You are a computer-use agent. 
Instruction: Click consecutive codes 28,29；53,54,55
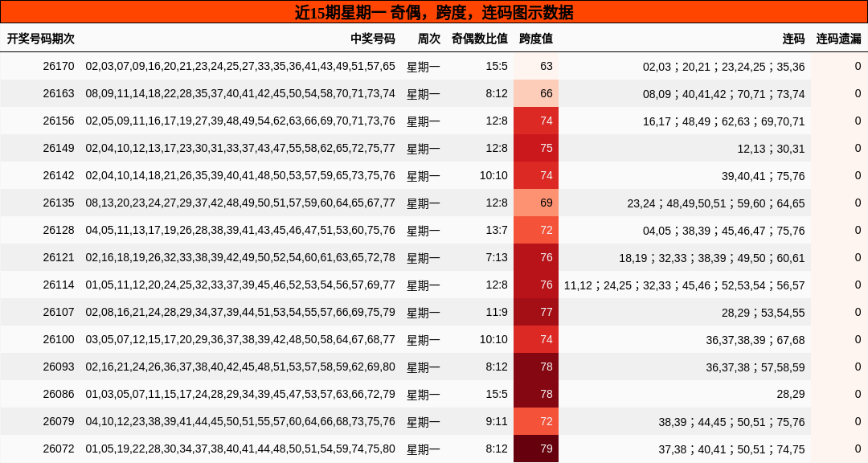coord(763,313)
